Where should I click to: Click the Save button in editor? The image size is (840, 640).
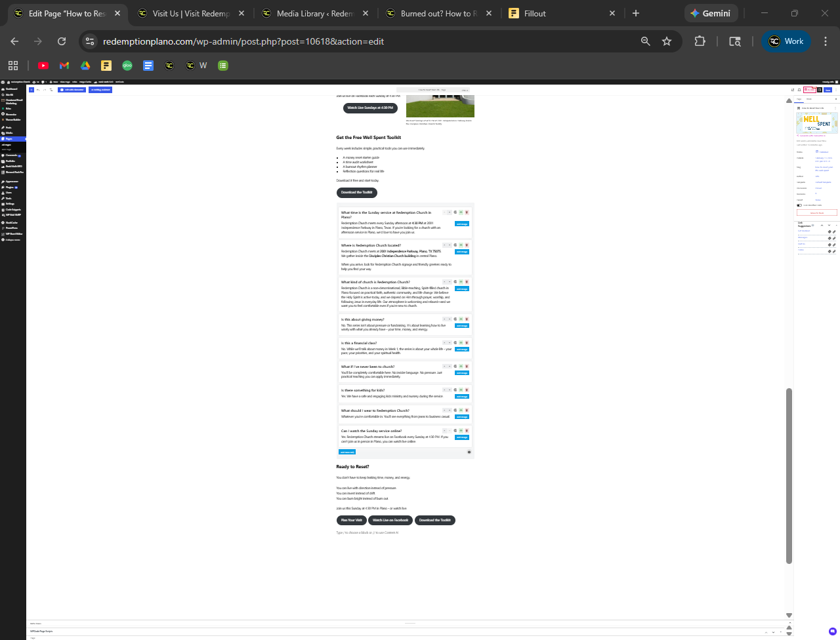pyautogui.click(x=828, y=90)
